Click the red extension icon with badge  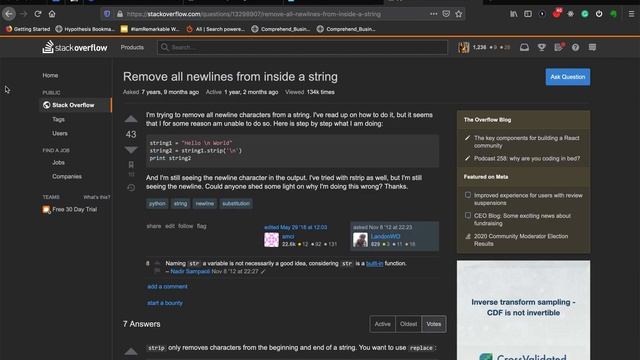tap(557, 13)
